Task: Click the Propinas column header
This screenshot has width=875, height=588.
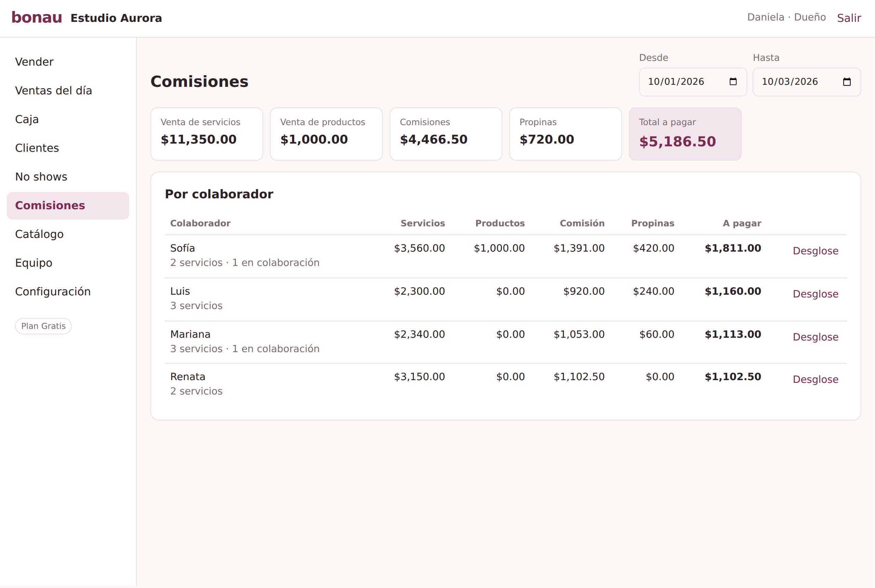Action: (x=653, y=224)
